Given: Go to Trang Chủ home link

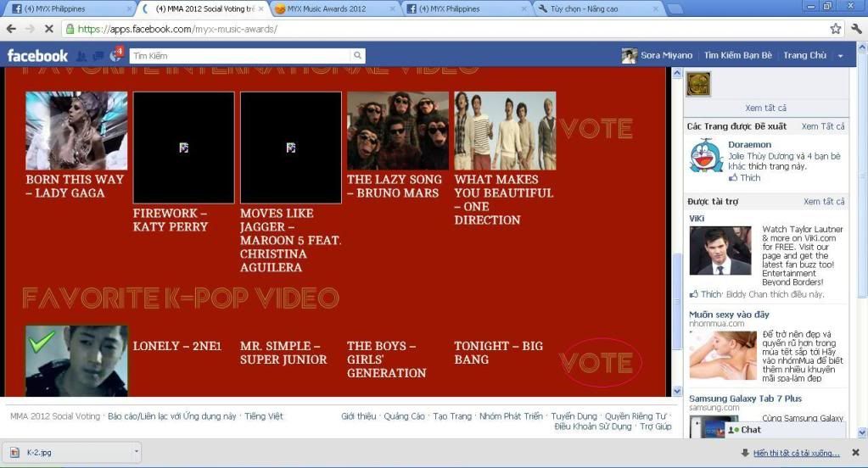Looking at the screenshot, I should click(804, 55).
